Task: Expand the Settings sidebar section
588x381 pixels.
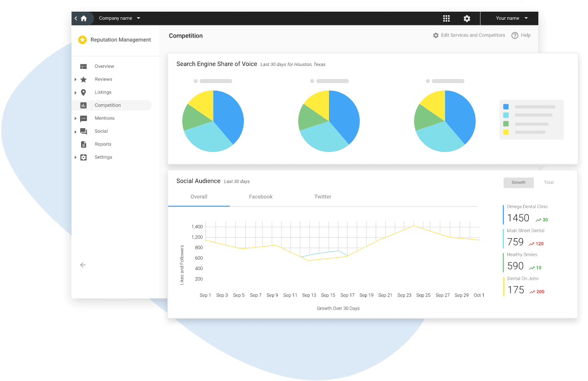Action: click(x=76, y=158)
